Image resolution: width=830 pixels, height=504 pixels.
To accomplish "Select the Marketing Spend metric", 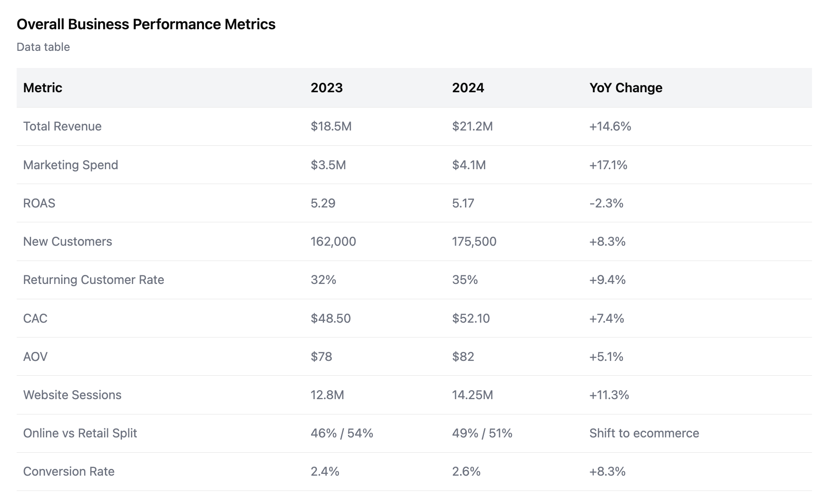I will 70,165.
